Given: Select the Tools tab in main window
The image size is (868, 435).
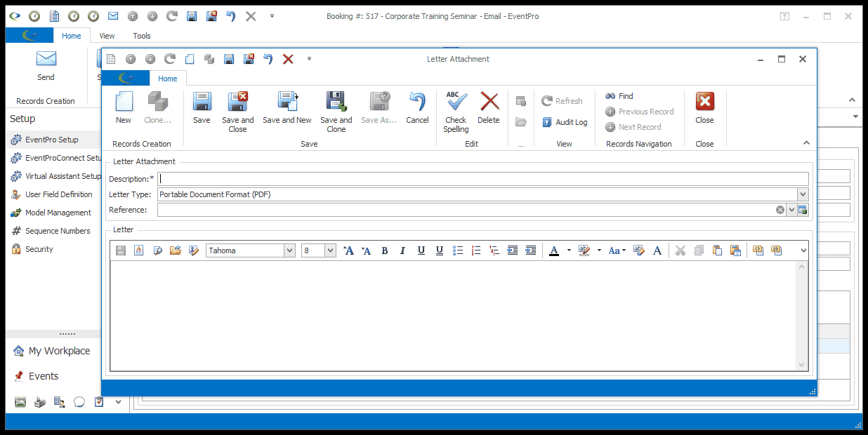Looking at the screenshot, I should 142,36.
